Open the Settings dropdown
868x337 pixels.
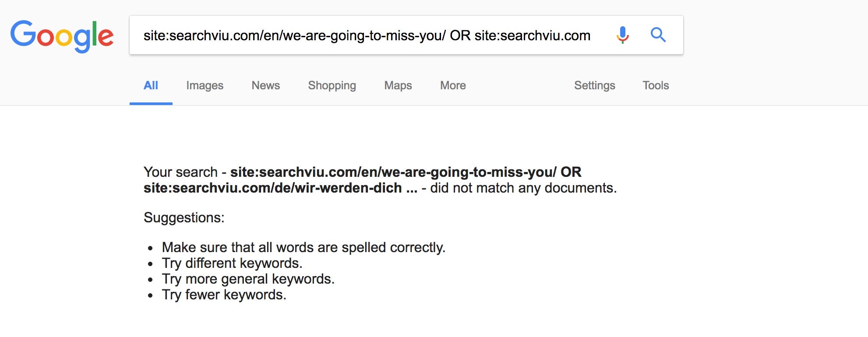pyautogui.click(x=595, y=85)
